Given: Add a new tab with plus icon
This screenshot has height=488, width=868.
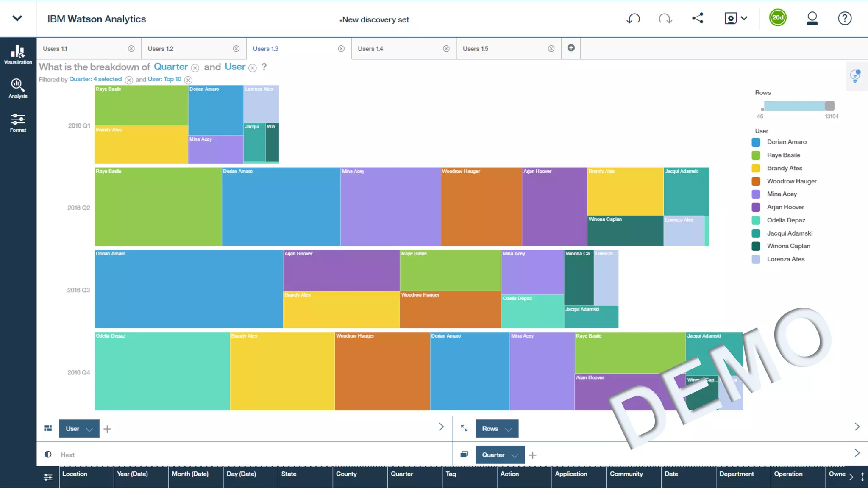Looking at the screenshot, I should (x=571, y=48).
